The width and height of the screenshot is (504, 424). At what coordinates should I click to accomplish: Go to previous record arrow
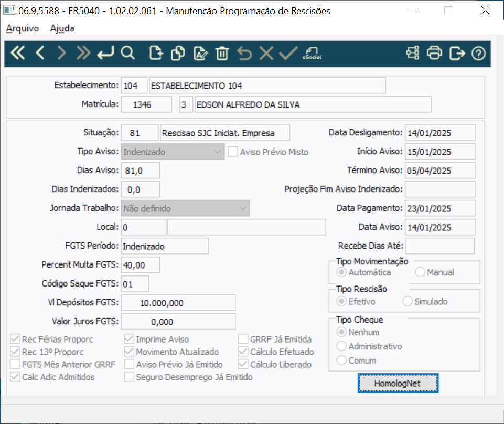click(x=40, y=53)
